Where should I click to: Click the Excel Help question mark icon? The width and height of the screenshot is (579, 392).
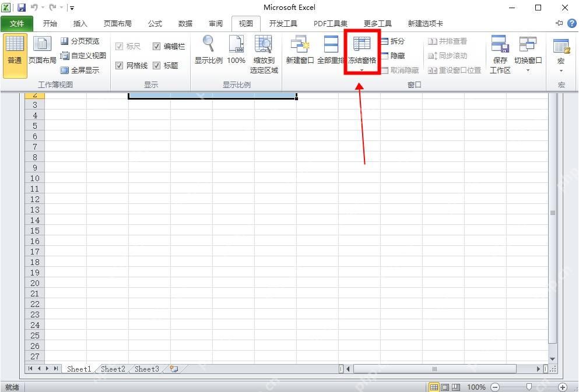click(571, 24)
